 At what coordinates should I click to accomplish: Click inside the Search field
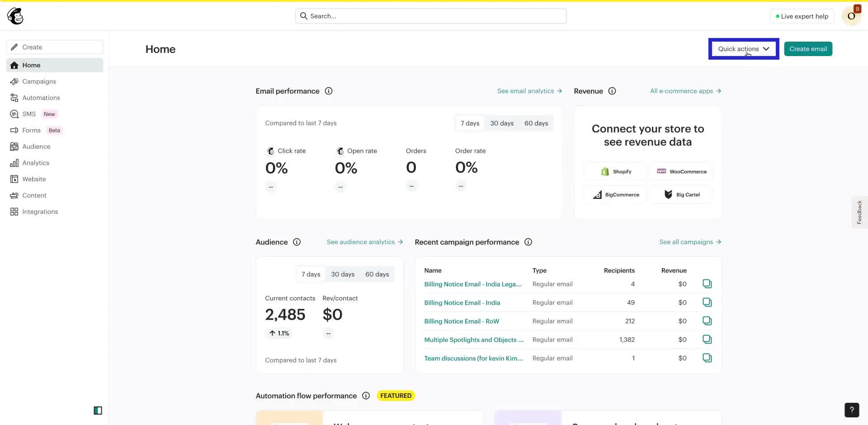click(x=429, y=16)
